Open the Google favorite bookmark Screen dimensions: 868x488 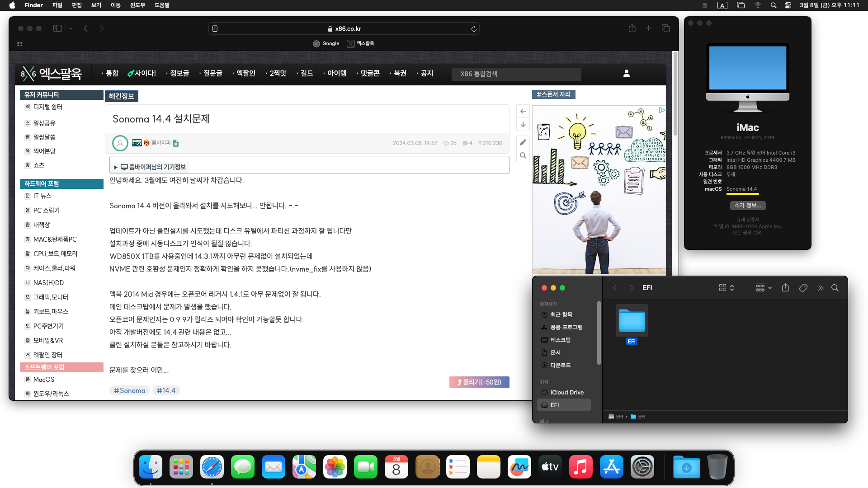[x=326, y=43]
